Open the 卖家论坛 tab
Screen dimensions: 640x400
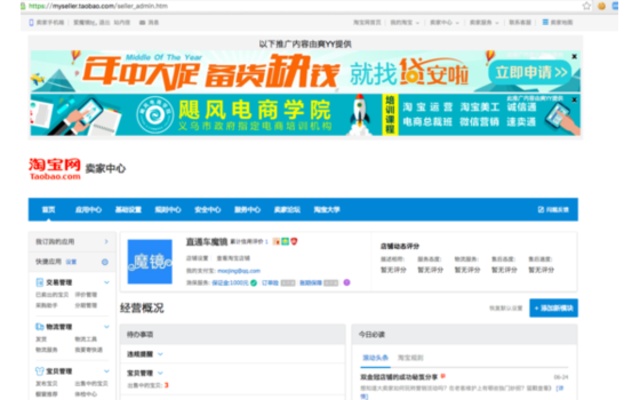(x=287, y=209)
